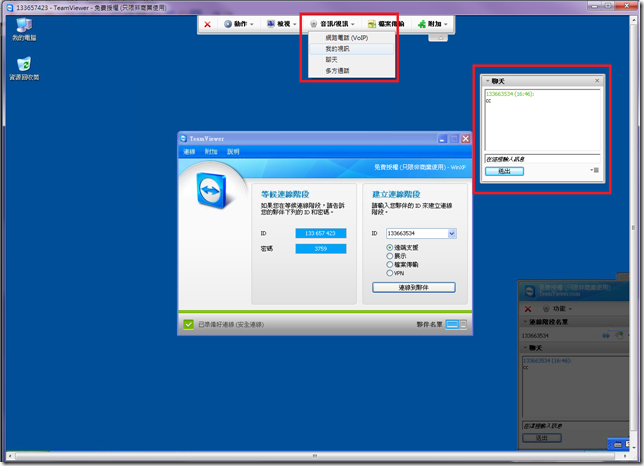Click the 檢視 monitor icon in toolbar

[271, 24]
